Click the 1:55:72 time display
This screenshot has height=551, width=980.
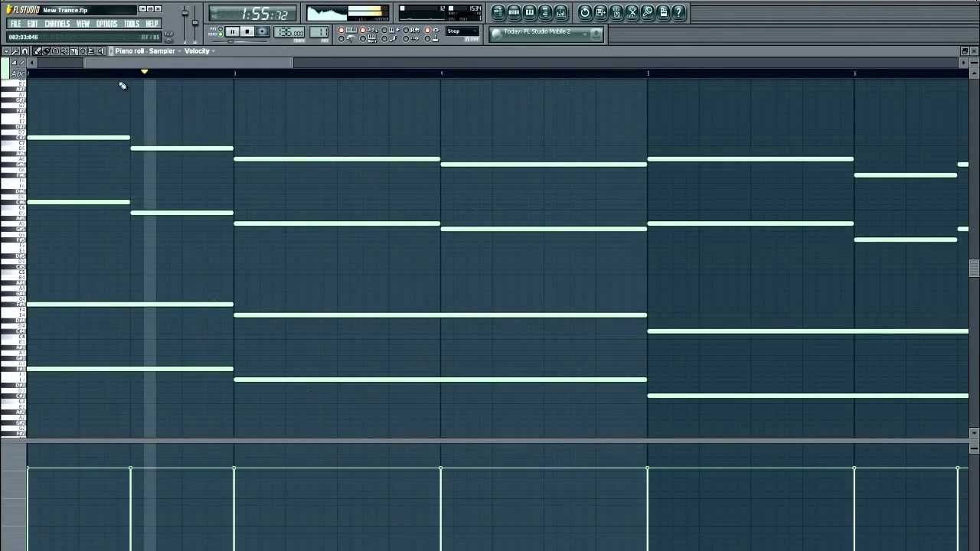(x=253, y=14)
